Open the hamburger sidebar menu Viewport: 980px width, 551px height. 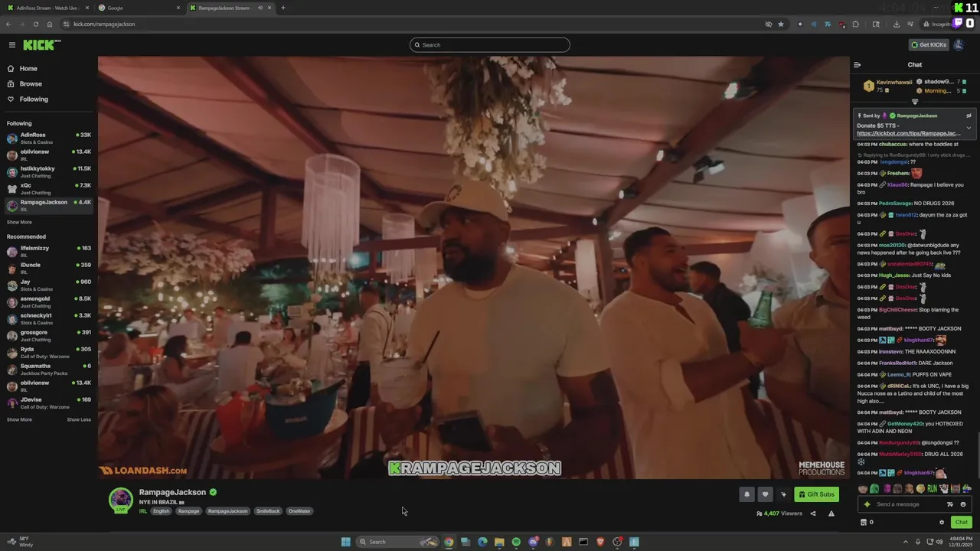point(11,45)
